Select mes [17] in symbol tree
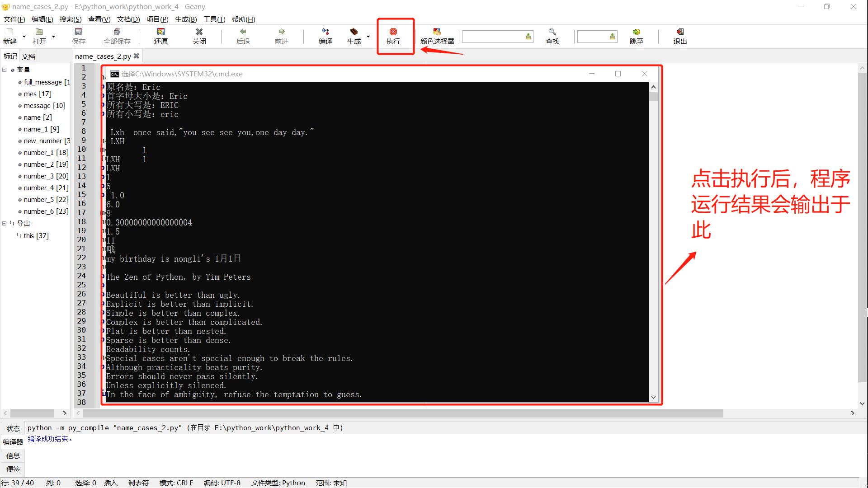The height and width of the screenshot is (488, 868). point(38,94)
